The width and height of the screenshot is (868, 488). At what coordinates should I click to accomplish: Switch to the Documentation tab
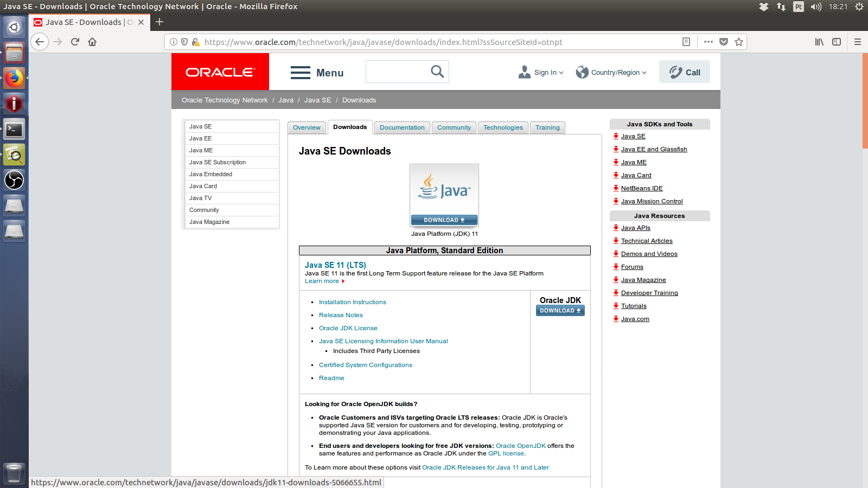[x=402, y=128]
